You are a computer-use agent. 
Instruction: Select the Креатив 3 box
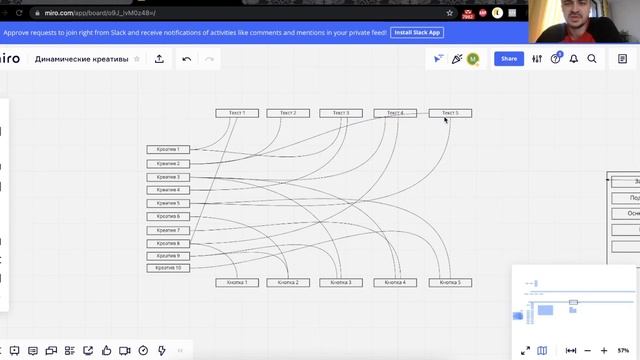tap(168, 177)
